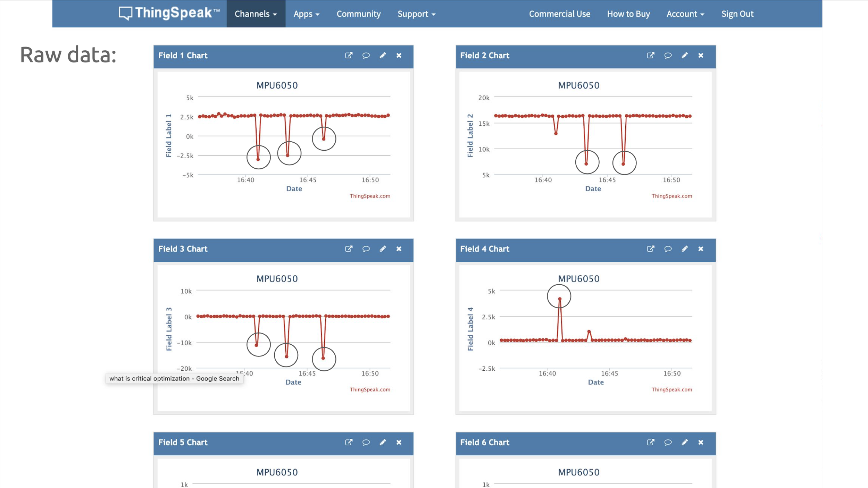Open Field 2 Chart in new window
Viewport: 868px width, 488px height.
pos(650,56)
